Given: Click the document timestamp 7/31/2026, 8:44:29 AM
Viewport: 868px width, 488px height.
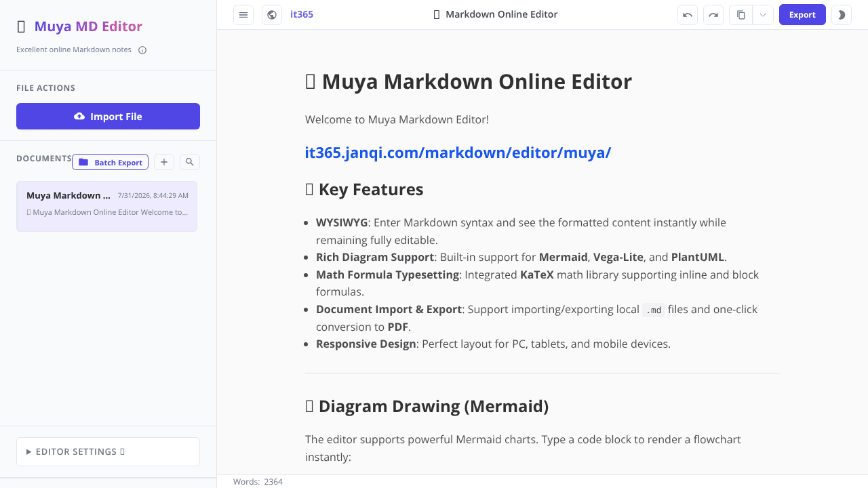Looking at the screenshot, I should 153,195.
